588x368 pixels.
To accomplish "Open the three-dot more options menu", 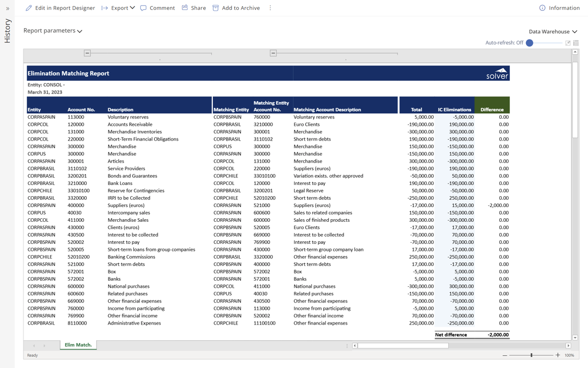I will point(271,8).
